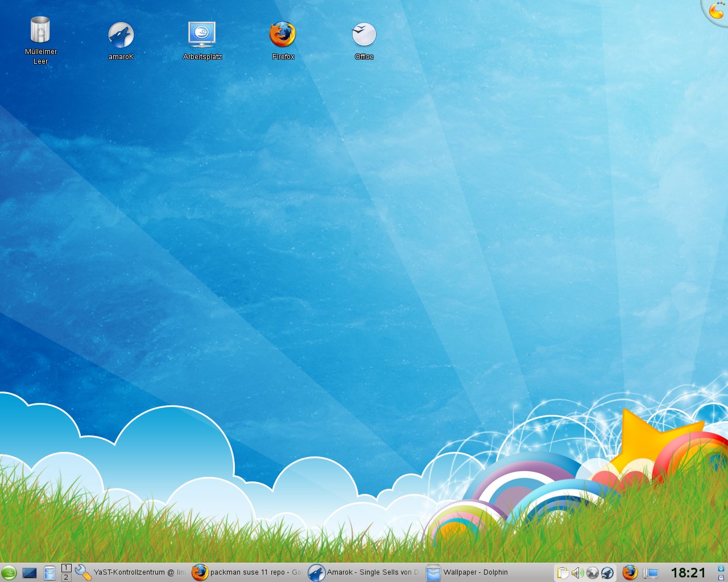The width and height of the screenshot is (728, 582).
Task: Click the Firefox quick launcher beside the clock
Action: pos(630,572)
